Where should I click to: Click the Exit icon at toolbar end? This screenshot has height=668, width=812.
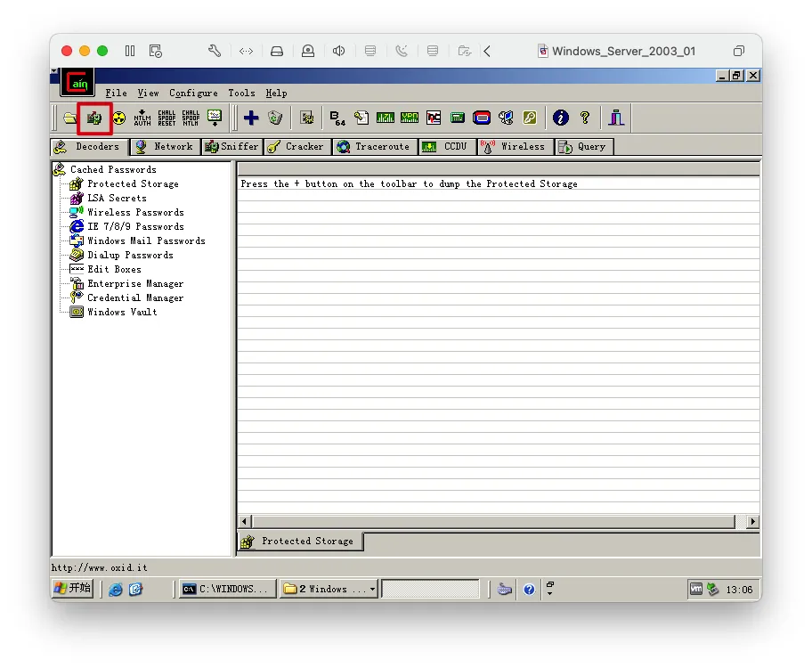click(616, 118)
